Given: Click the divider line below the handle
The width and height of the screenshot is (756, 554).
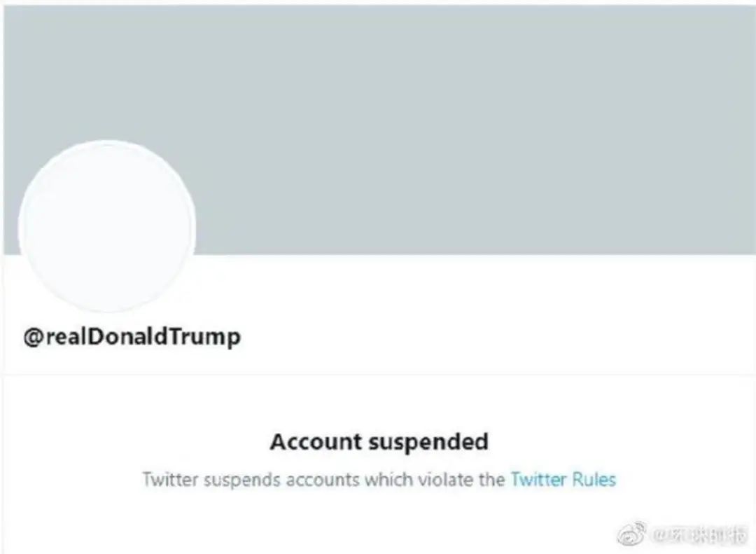Looking at the screenshot, I should [378, 374].
